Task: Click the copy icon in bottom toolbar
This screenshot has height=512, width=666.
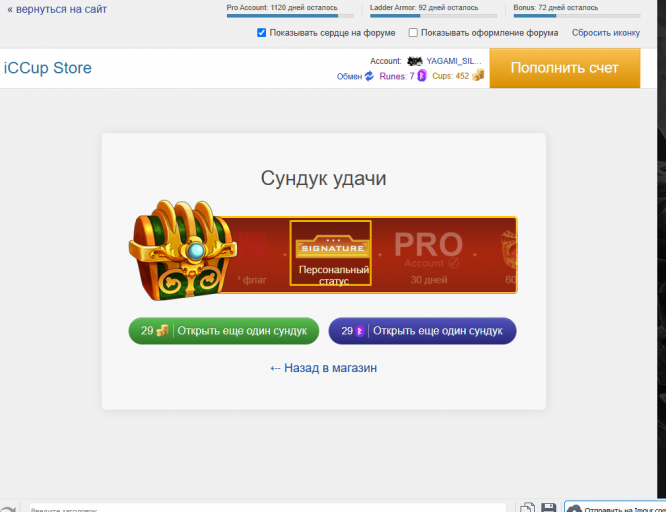Action: (x=527, y=508)
